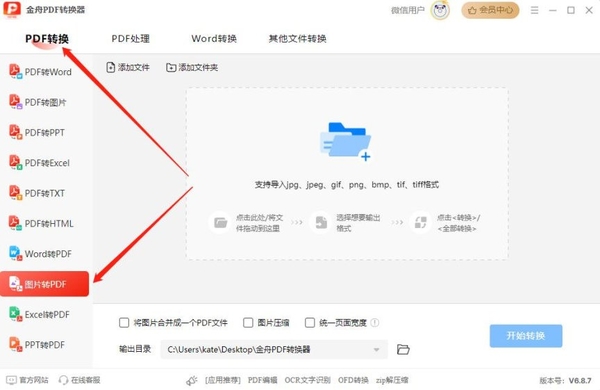600x390 pixels.
Task: Select PDF转TXT conversion
Action: pos(37,193)
